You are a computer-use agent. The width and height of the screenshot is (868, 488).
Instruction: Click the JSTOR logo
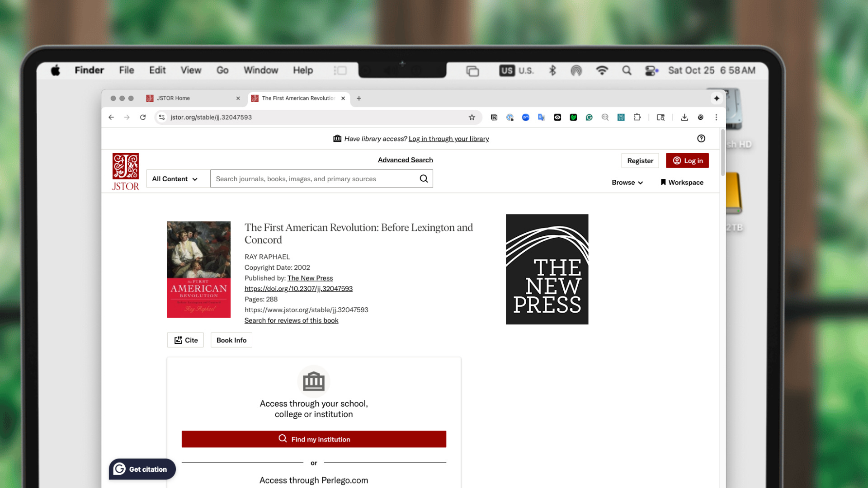tap(125, 172)
